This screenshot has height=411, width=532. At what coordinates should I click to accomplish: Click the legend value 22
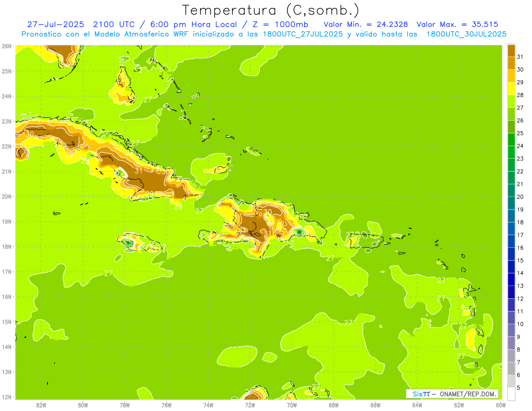[520, 171]
